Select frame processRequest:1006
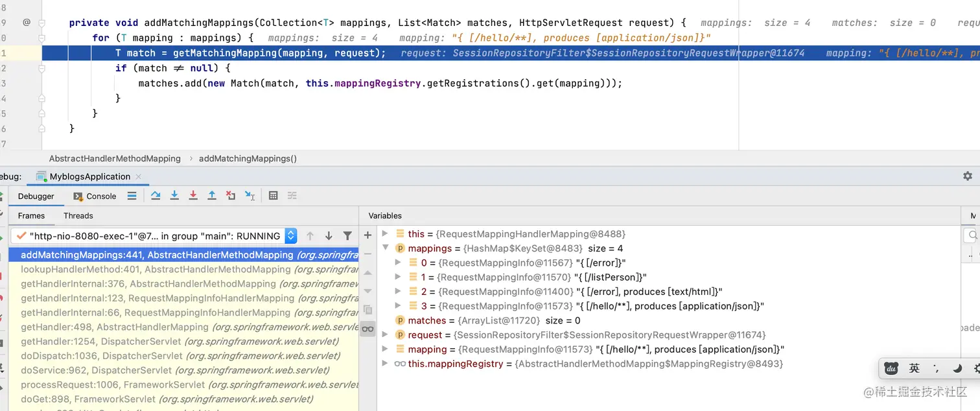The image size is (980, 411). [183, 384]
